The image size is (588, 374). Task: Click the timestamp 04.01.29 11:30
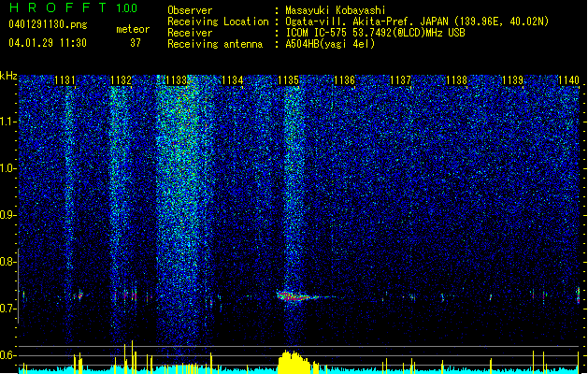click(48, 43)
